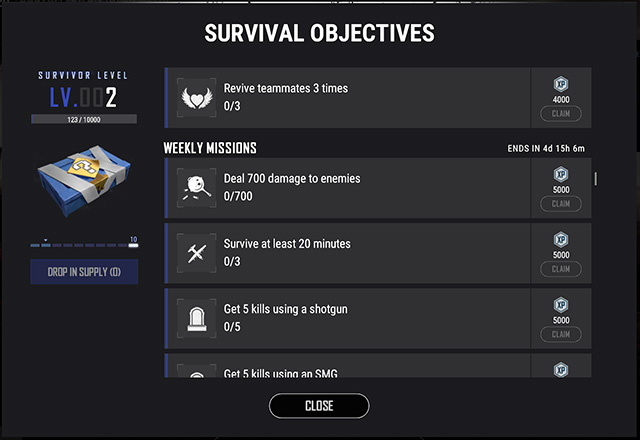The width and height of the screenshot is (640, 440).
Task: Click the survivor level XP progress bar
Action: (x=84, y=120)
